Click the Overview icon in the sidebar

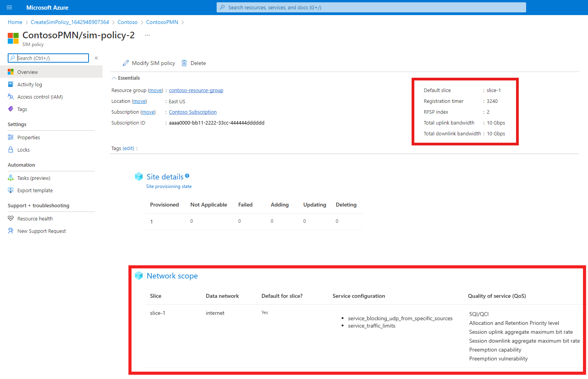pyautogui.click(x=11, y=72)
